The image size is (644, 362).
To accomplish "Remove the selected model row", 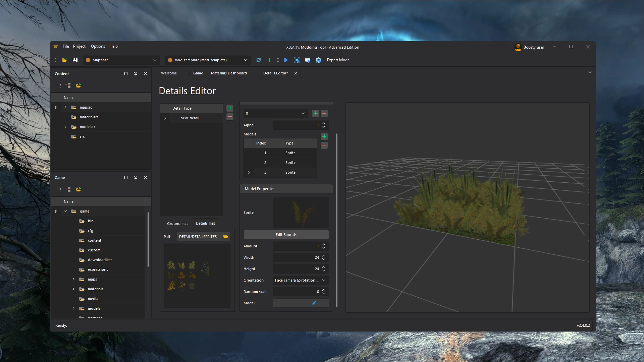I will (324, 145).
